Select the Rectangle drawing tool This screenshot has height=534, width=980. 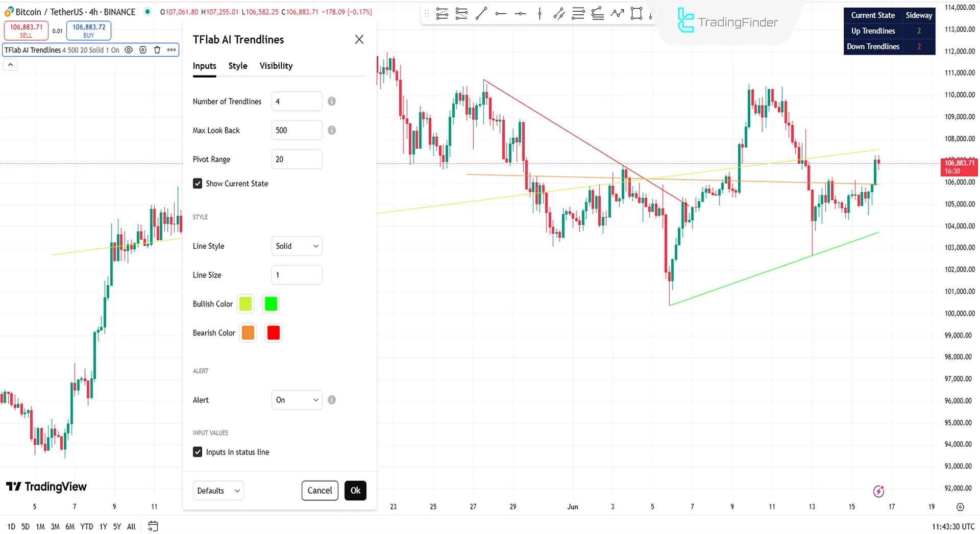[636, 13]
